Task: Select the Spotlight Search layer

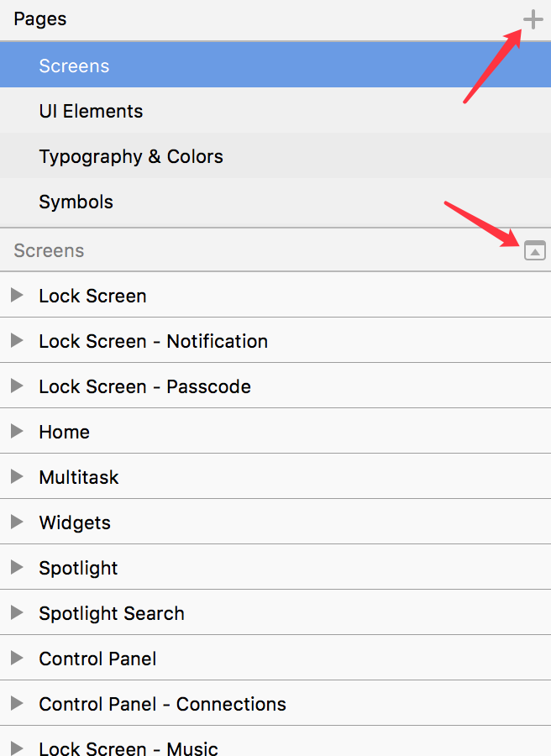Action: click(x=275, y=612)
